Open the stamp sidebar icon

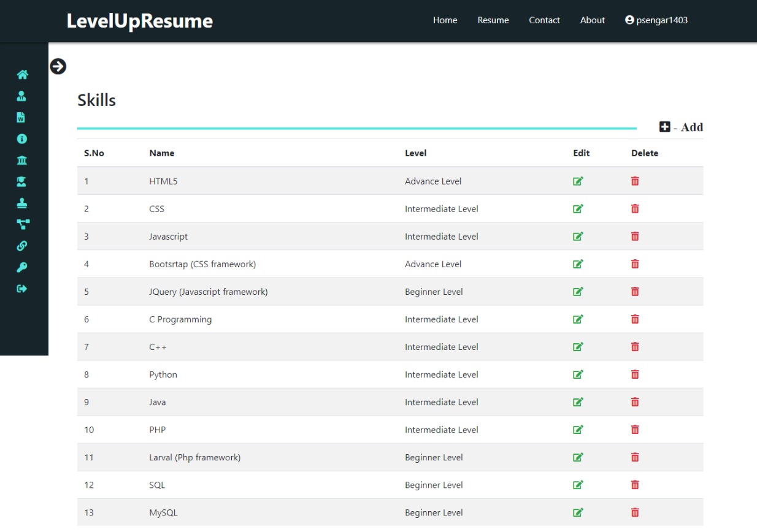[x=22, y=203]
